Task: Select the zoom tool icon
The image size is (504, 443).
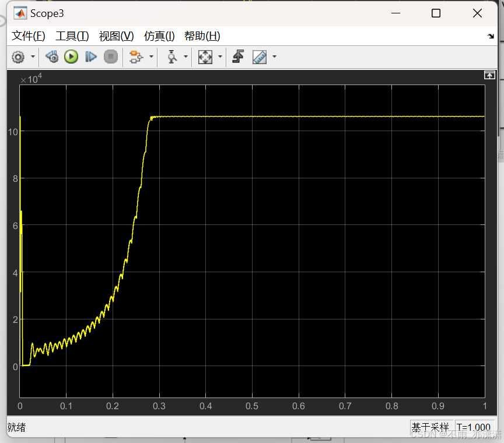Action: click(171, 57)
